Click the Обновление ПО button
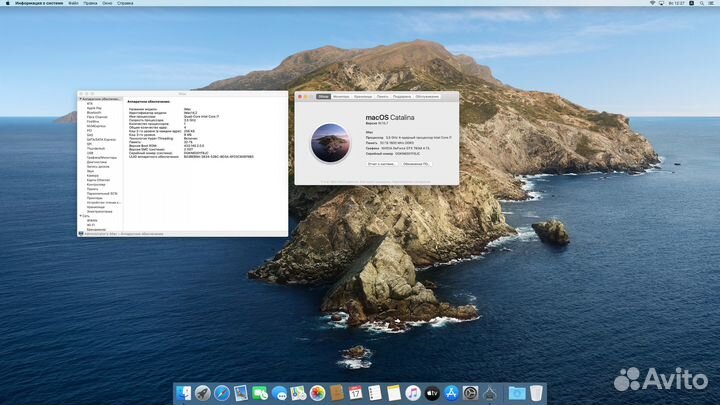This screenshot has height=405, width=720. click(416, 164)
